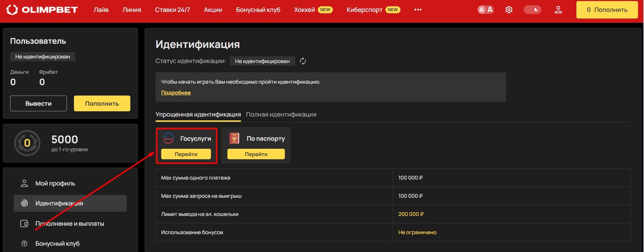Change font size with the AA control
Image resolution: width=644 pixels, height=252 pixels.
[486, 10]
